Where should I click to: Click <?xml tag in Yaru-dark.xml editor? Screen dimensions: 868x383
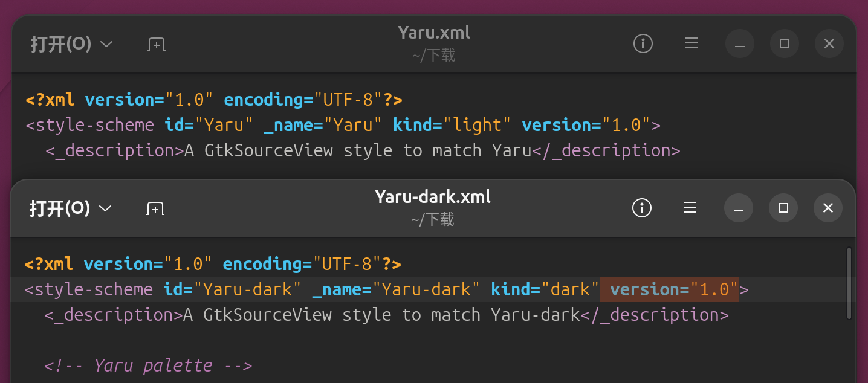click(49, 264)
